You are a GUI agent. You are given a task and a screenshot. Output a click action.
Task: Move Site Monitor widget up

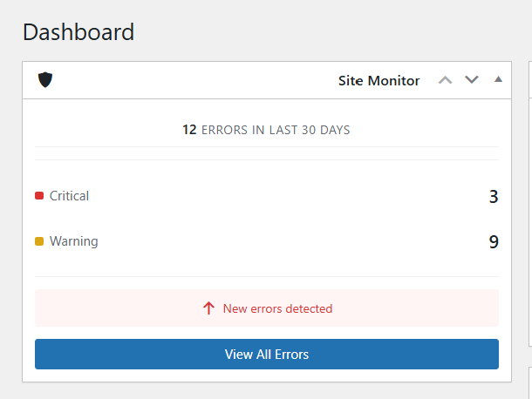coord(445,80)
